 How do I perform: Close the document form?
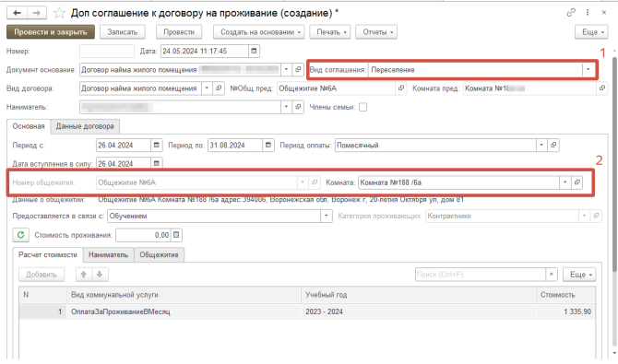(603, 13)
